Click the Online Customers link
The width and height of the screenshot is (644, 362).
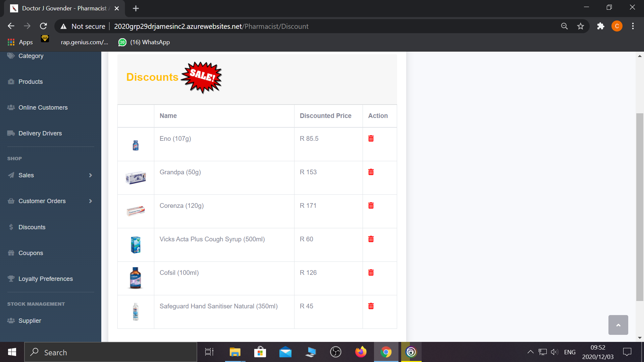43,108
